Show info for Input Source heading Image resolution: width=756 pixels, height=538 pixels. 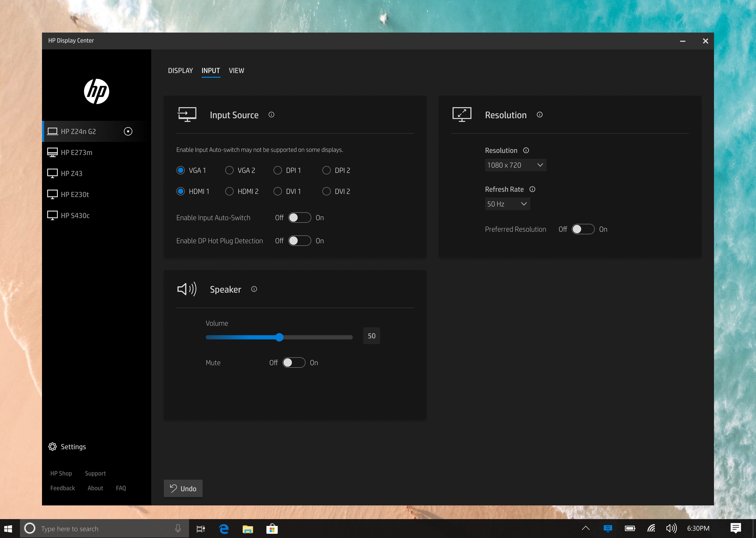click(x=271, y=115)
